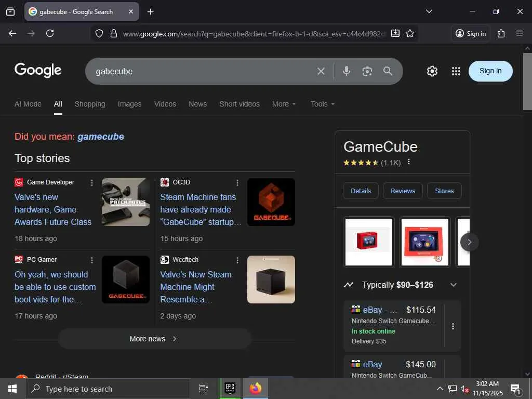Go back to the previous page
Screen dimensions: 532x399
coord(12,33)
